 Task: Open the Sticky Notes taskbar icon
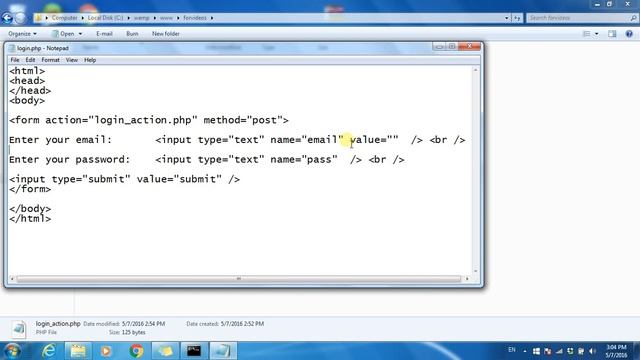click(x=165, y=351)
